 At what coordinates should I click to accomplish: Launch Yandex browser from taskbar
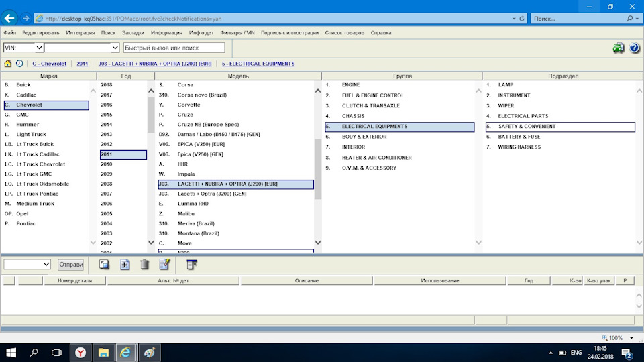80,353
